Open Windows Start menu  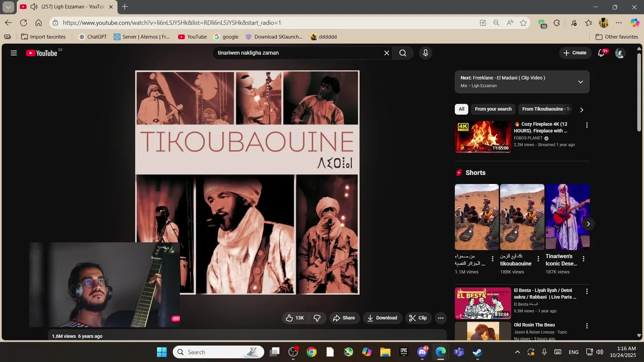pyautogui.click(x=162, y=352)
